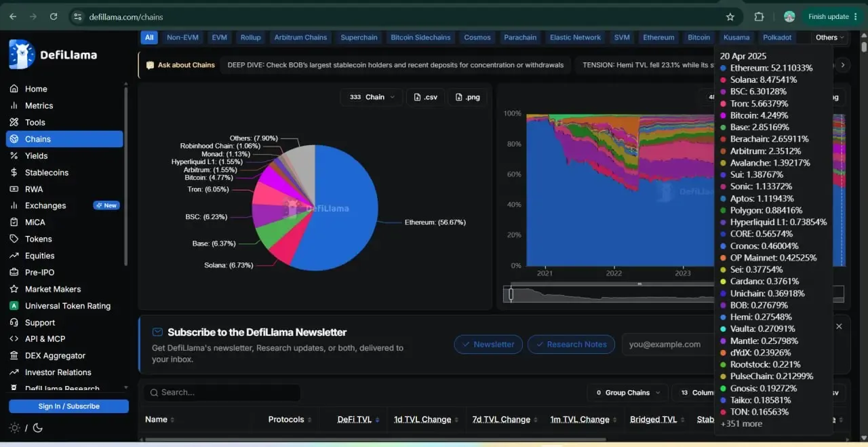Download the pie chart as .csv
Viewport: 868px width, 447px height.
tap(425, 97)
